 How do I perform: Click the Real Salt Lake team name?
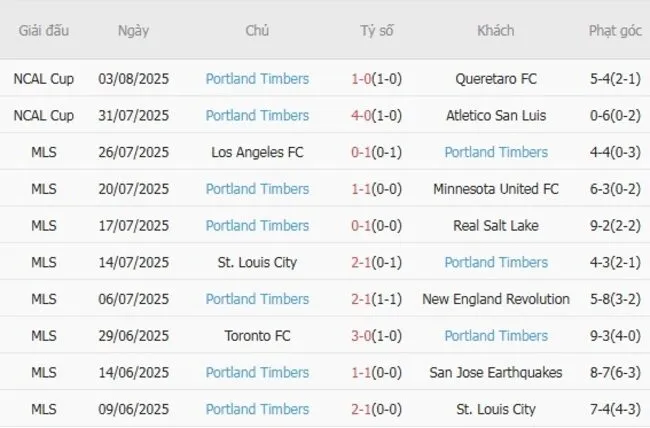(x=496, y=225)
